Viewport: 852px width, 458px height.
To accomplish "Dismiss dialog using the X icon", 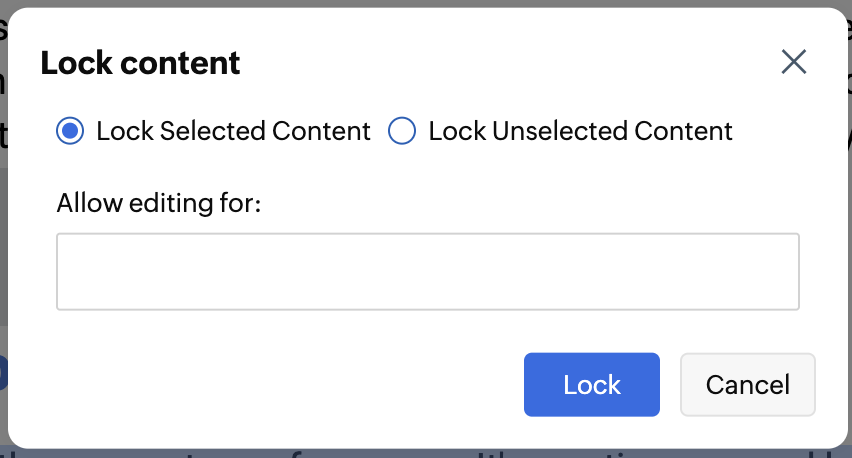I will click(x=794, y=62).
